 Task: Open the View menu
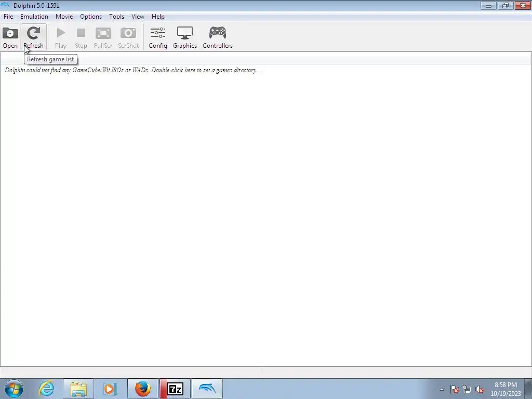tap(138, 17)
